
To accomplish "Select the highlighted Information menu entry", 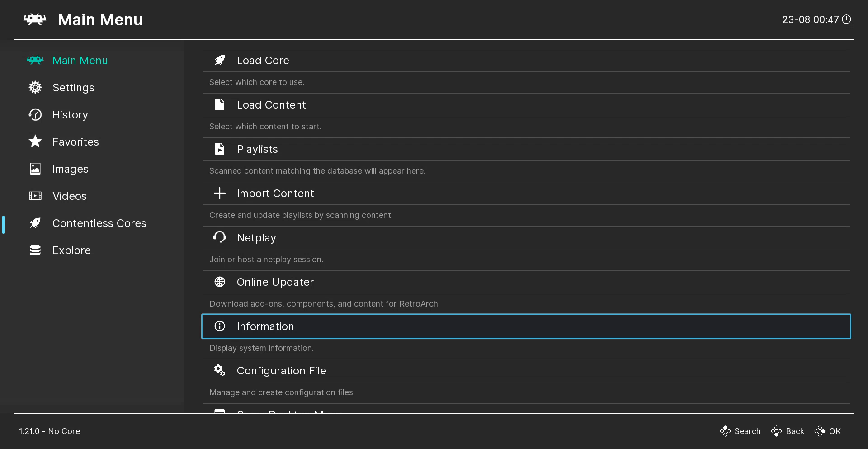I will pyautogui.click(x=526, y=326).
